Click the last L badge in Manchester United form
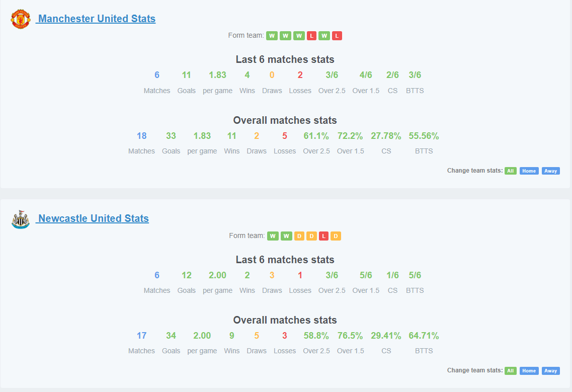Screen dimensions: 572x392 coord(337,36)
